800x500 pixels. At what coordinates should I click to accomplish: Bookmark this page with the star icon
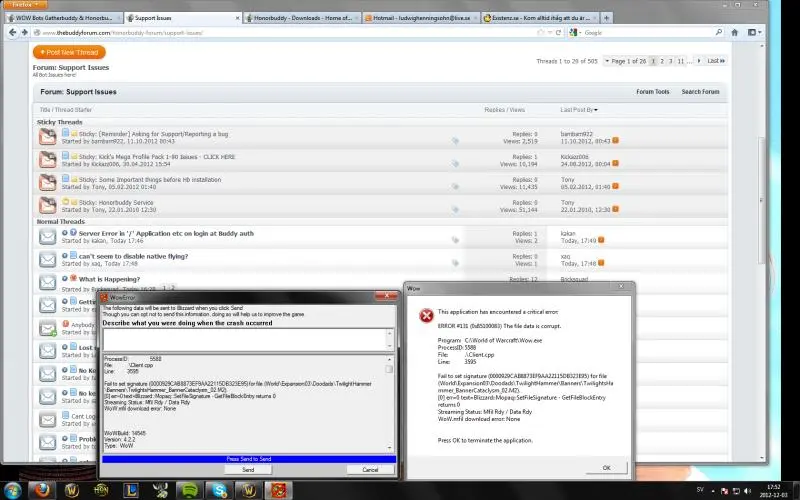[541, 32]
